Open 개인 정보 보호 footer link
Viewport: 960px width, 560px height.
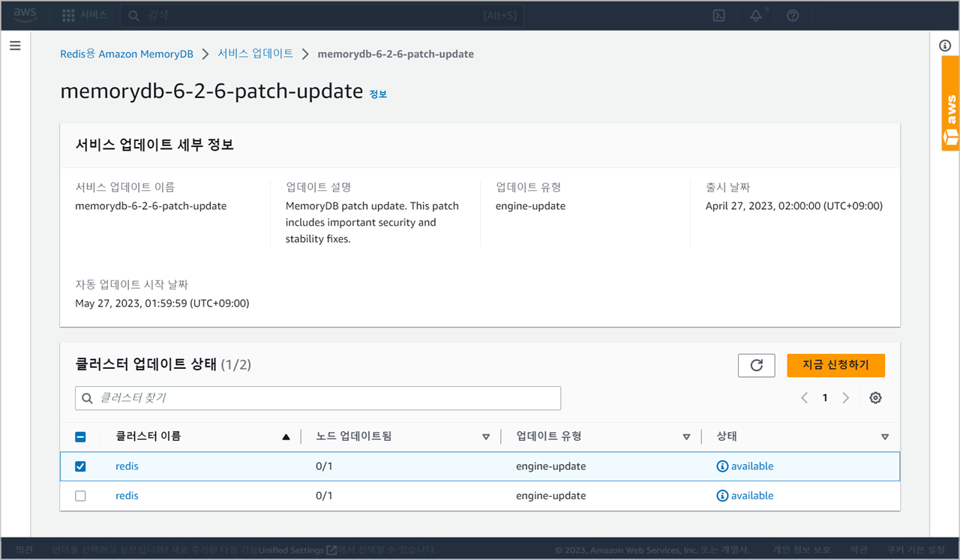tap(801, 550)
